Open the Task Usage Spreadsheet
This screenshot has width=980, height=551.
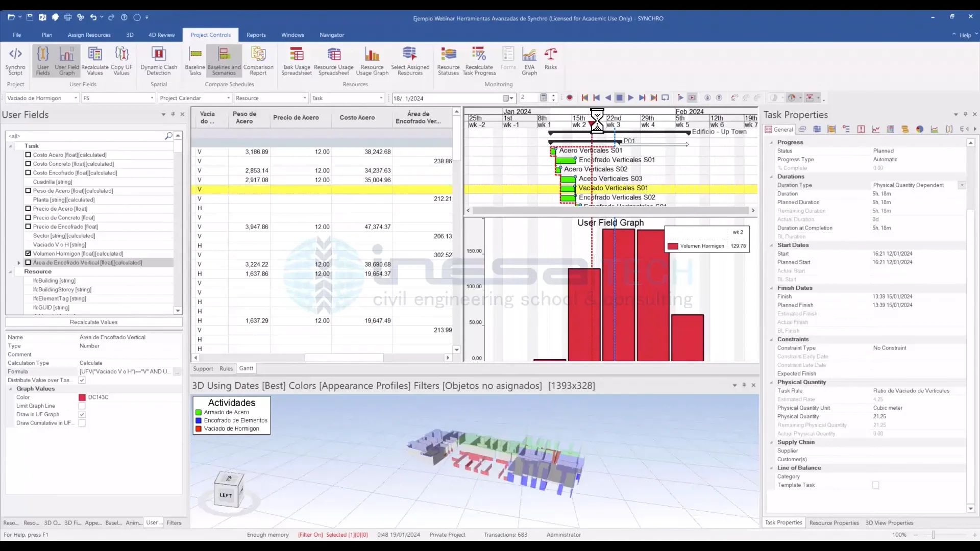click(296, 60)
